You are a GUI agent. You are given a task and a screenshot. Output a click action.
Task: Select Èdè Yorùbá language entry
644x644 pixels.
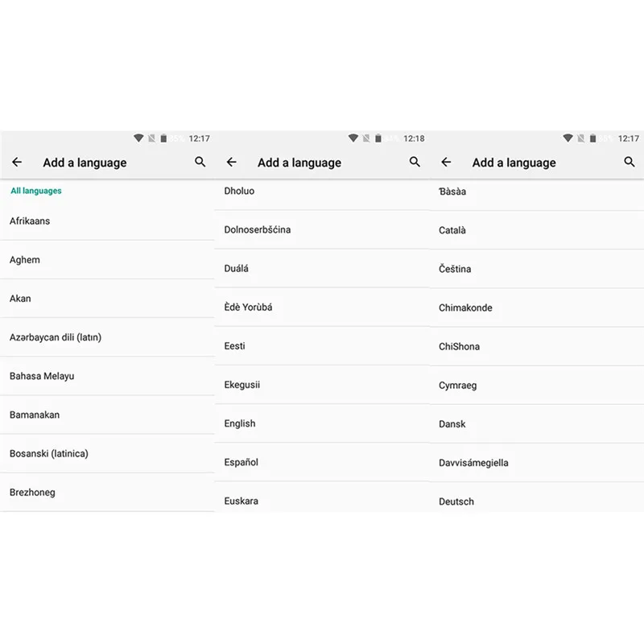pos(322,308)
